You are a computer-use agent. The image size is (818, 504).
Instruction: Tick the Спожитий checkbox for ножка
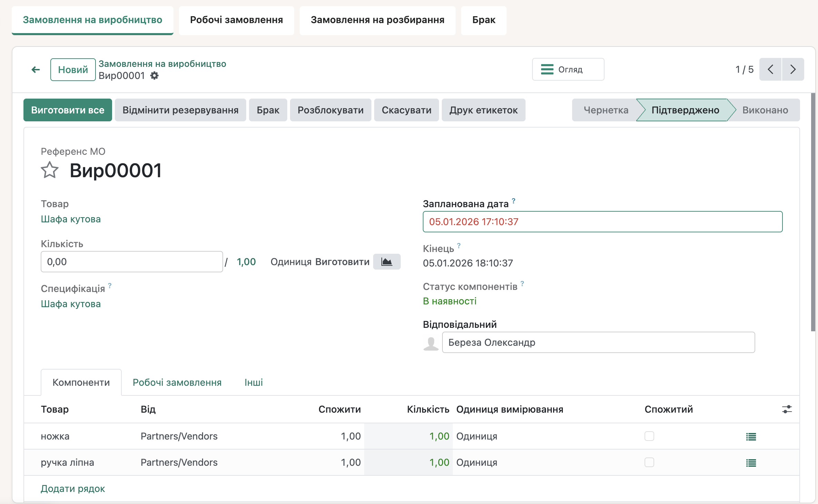[649, 436]
